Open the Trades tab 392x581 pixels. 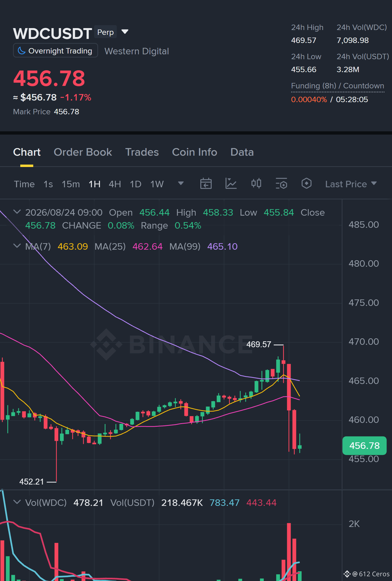(x=142, y=152)
